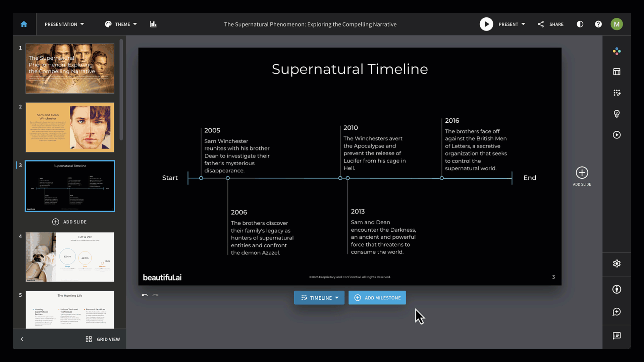
Task: Switch to Grid View
Action: [103, 339]
